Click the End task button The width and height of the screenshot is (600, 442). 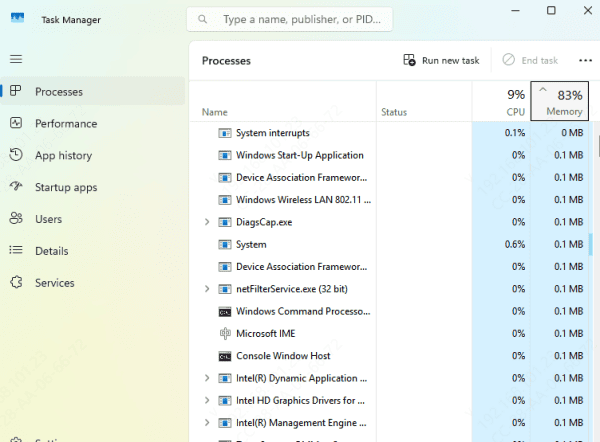[530, 60]
